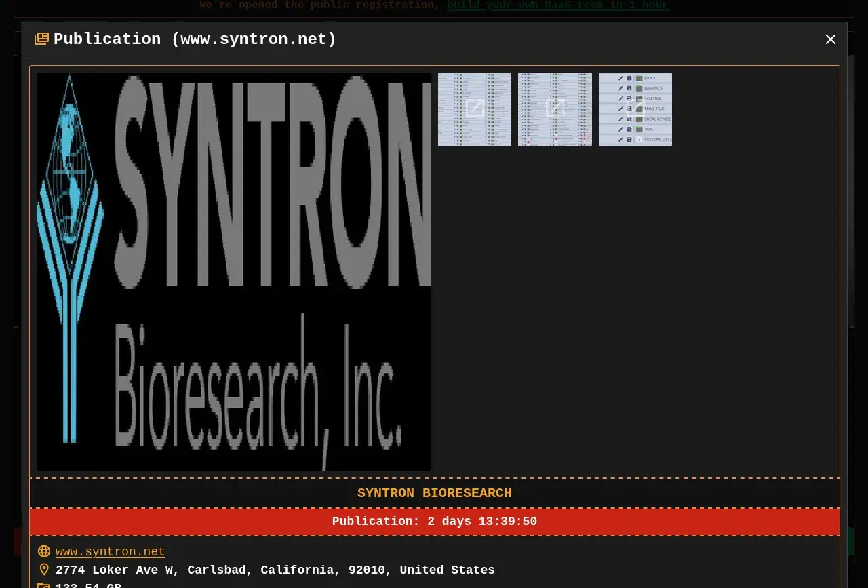Viewport: 868px width, 588px height.
Task: Click the location pin icon beside the address
Action: (x=44, y=570)
